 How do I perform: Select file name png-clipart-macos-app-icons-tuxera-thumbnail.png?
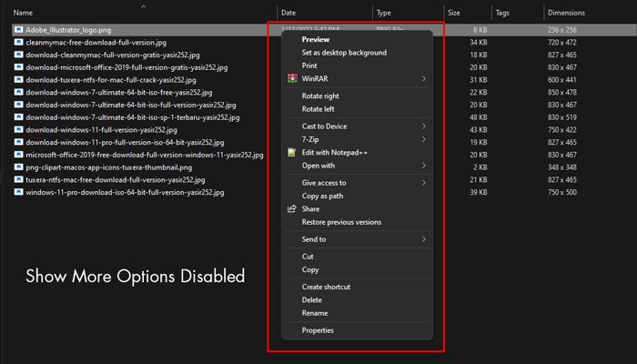pos(109,167)
